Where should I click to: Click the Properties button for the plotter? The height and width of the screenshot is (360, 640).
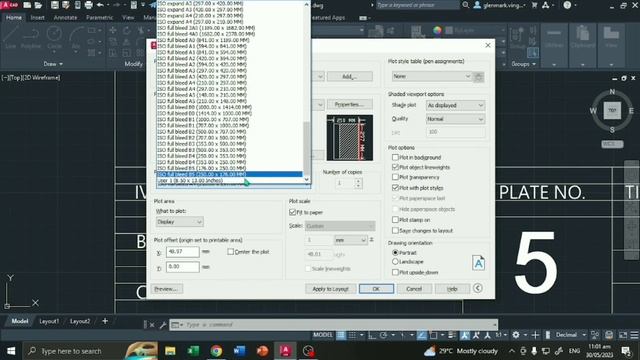[x=349, y=104]
